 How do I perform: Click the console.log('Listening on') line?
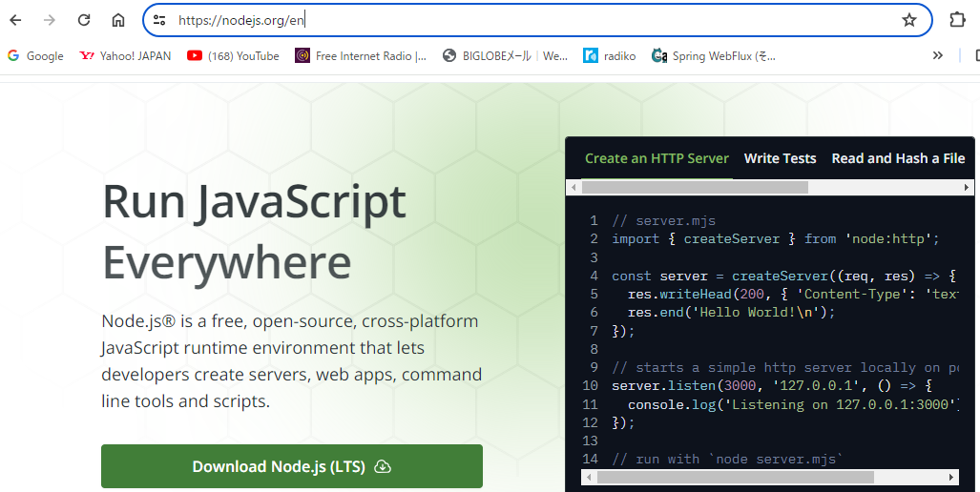793,404
